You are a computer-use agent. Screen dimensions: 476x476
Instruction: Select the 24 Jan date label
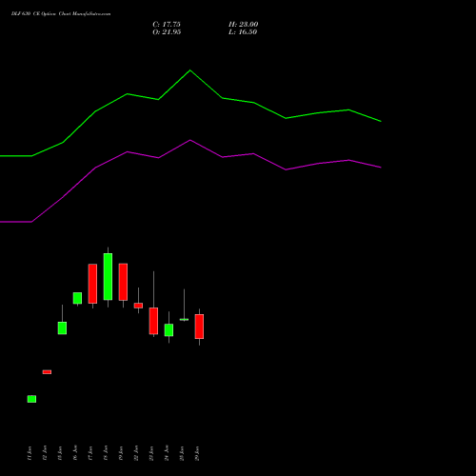point(167,453)
